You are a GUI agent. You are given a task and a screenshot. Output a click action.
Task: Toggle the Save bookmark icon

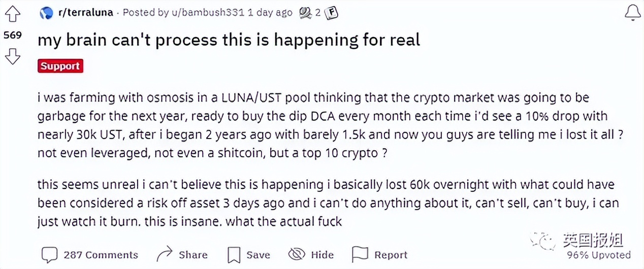(234, 254)
